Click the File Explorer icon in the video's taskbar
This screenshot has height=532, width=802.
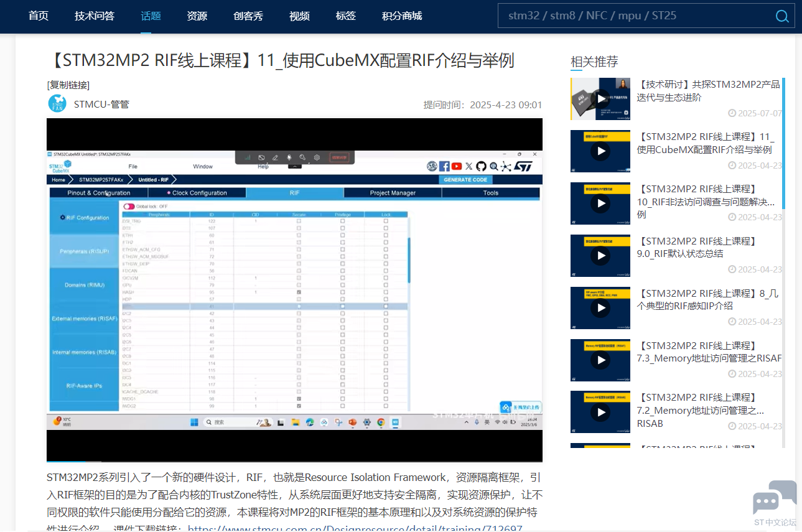295,422
